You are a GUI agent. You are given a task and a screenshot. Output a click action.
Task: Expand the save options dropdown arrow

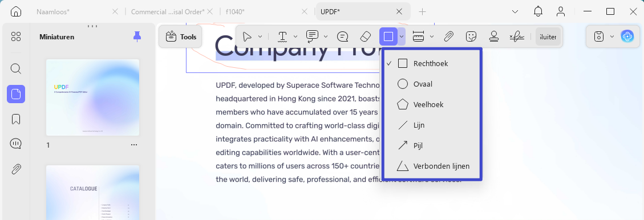[x=612, y=37]
